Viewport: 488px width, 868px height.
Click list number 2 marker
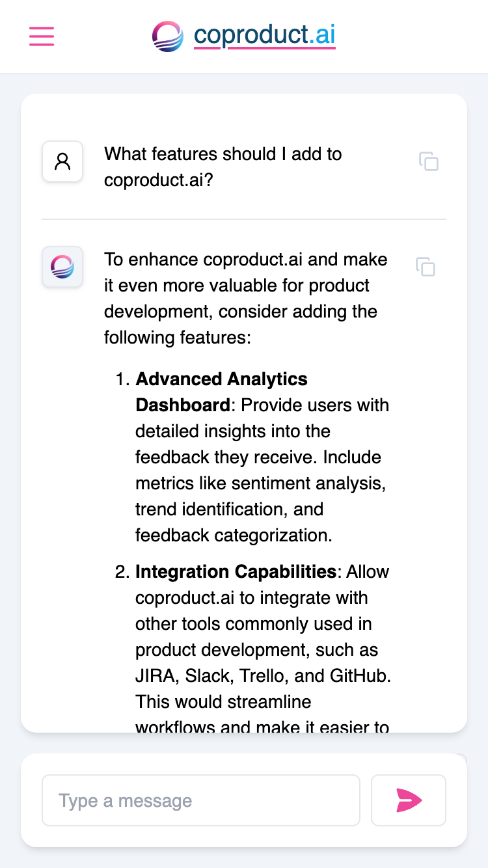point(123,572)
